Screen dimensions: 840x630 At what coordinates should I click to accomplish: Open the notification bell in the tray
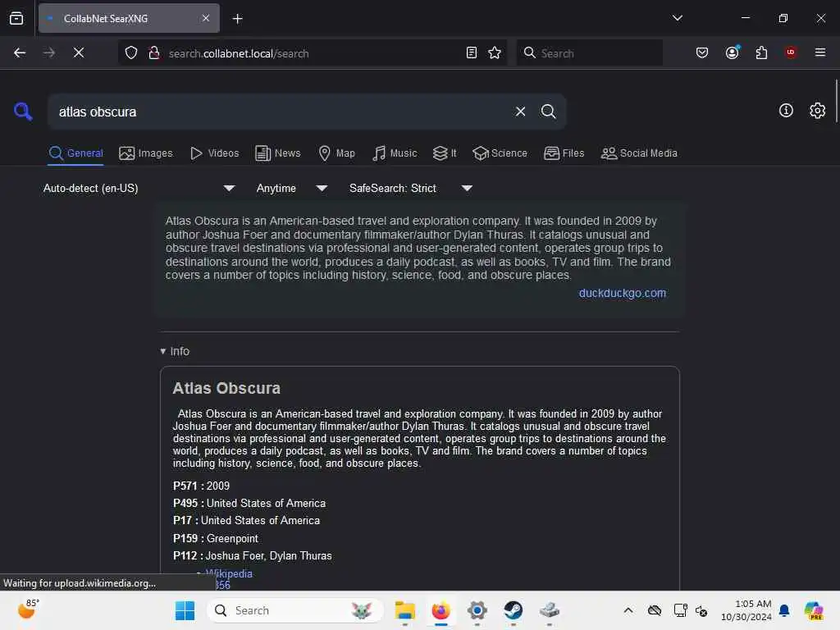pos(784,610)
